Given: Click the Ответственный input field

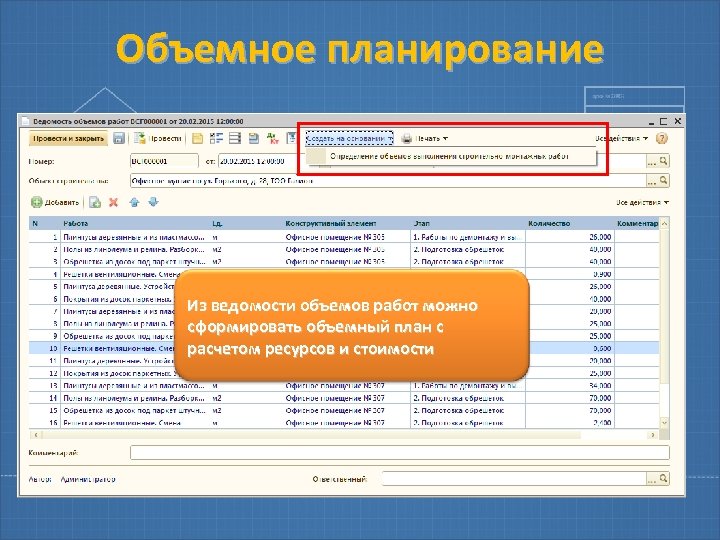Looking at the screenshot, I should pos(514,479).
